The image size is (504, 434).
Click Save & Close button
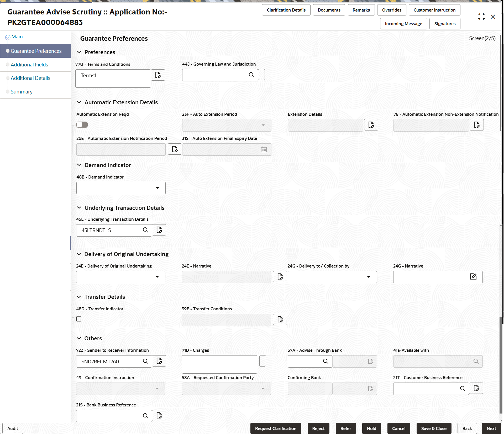click(x=434, y=428)
